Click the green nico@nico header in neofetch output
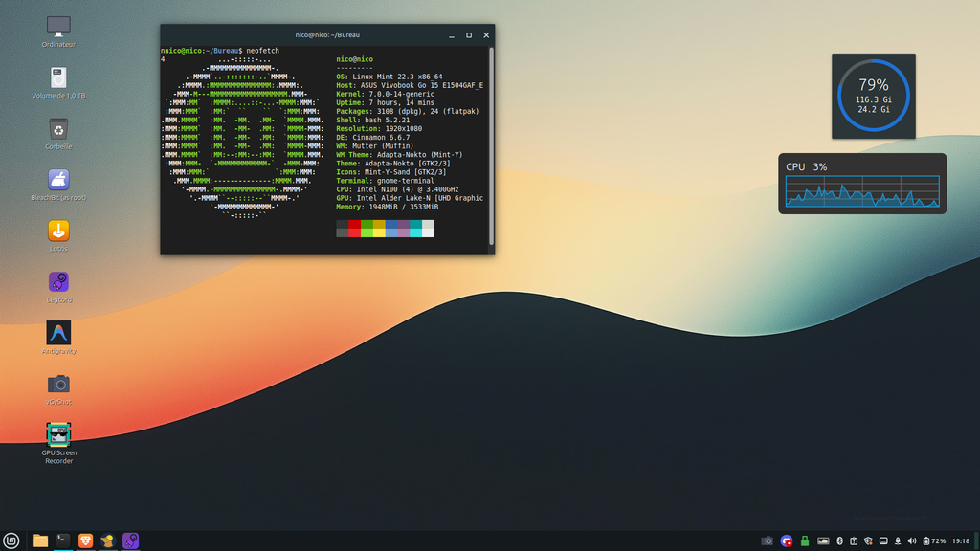 click(354, 59)
